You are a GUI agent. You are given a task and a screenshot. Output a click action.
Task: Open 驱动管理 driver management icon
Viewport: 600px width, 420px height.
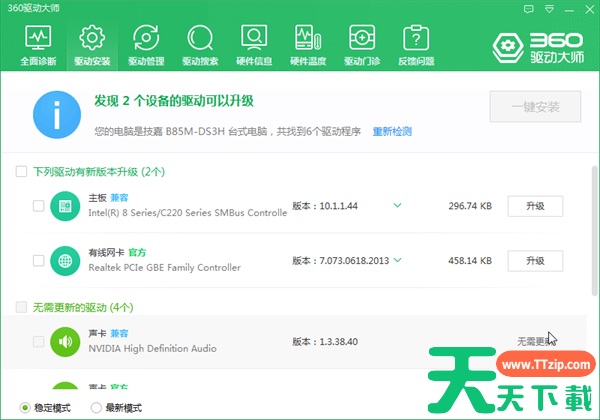pyautogui.click(x=145, y=45)
